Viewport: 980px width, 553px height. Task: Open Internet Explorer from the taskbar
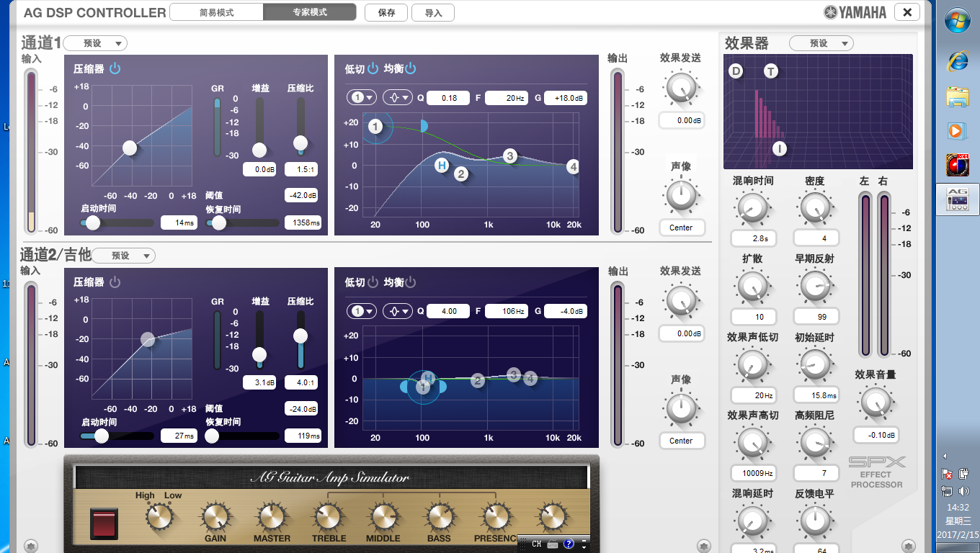click(x=958, y=61)
